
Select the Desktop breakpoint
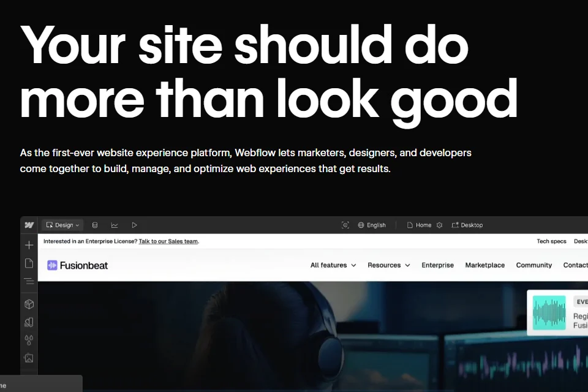point(467,225)
